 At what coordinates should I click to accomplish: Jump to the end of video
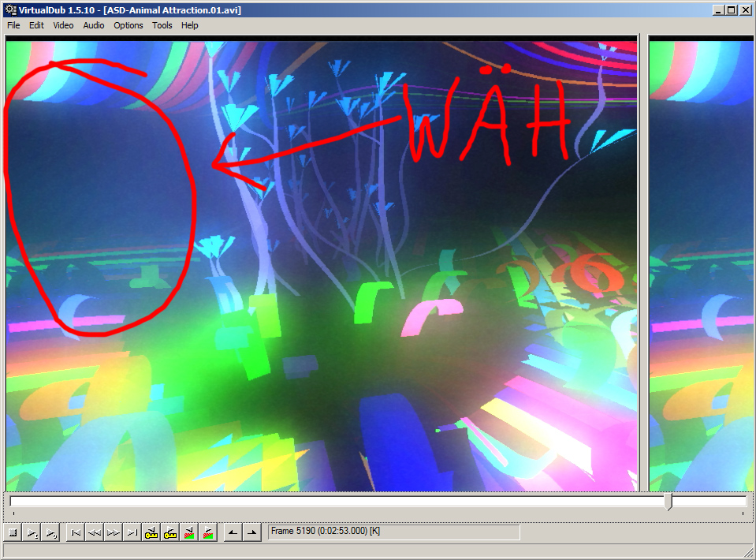pos(132,533)
